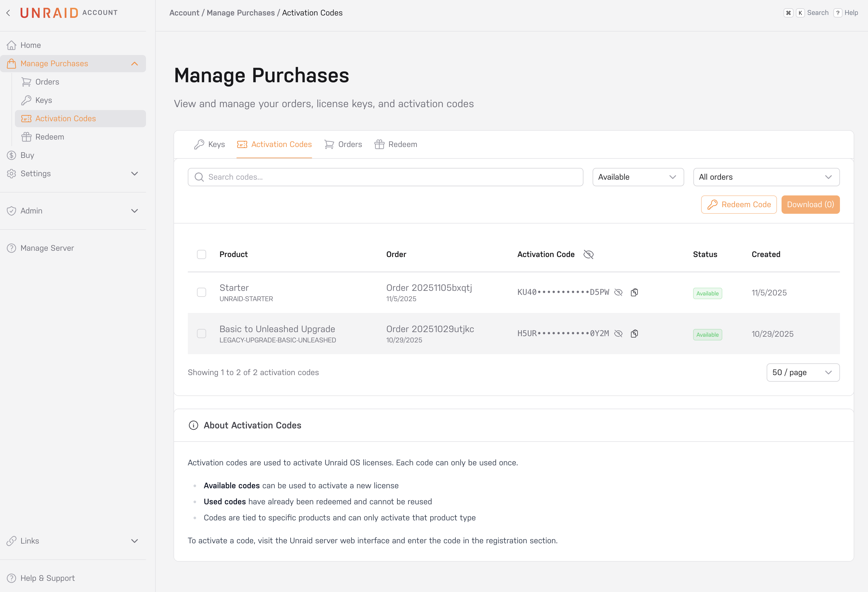The height and width of the screenshot is (592, 868).
Task: Change the 50 per page setting
Action: point(803,372)
